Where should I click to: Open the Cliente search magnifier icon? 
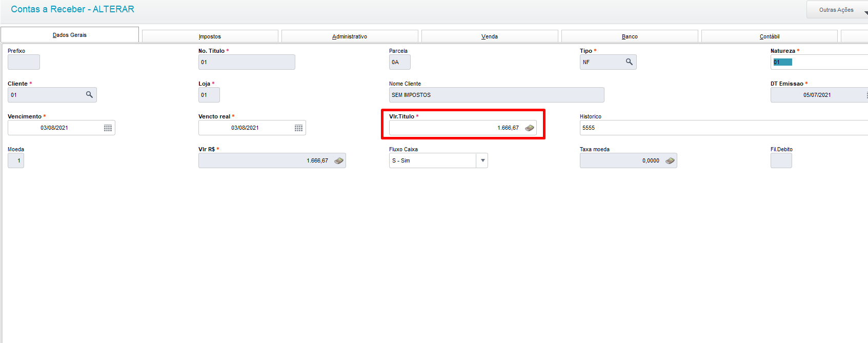[x=89, y=95]
